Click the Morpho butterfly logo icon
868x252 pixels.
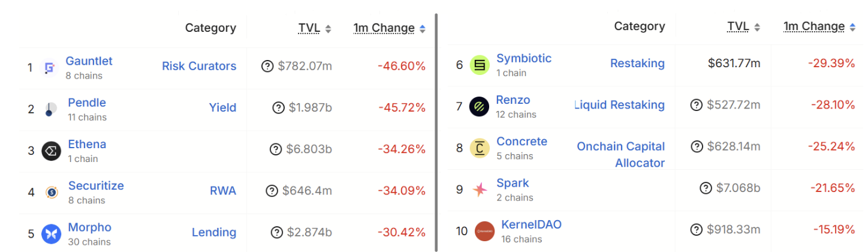pos(52,233)
